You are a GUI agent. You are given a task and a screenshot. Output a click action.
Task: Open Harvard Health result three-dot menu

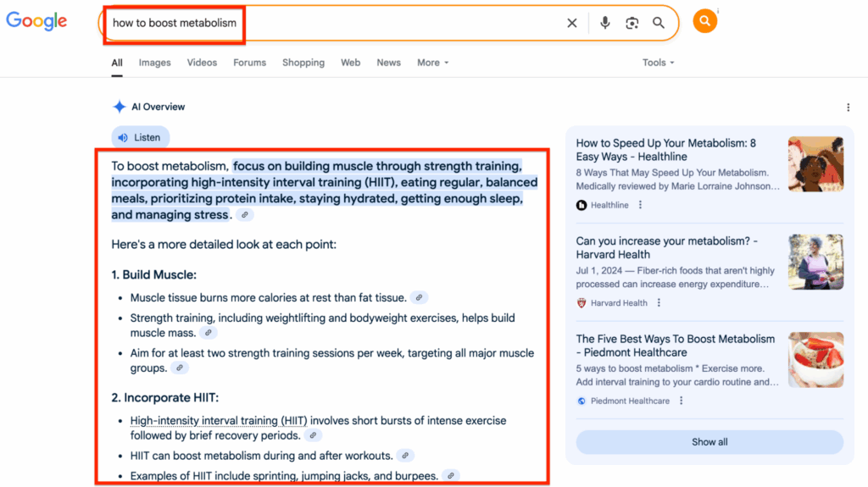659,302
